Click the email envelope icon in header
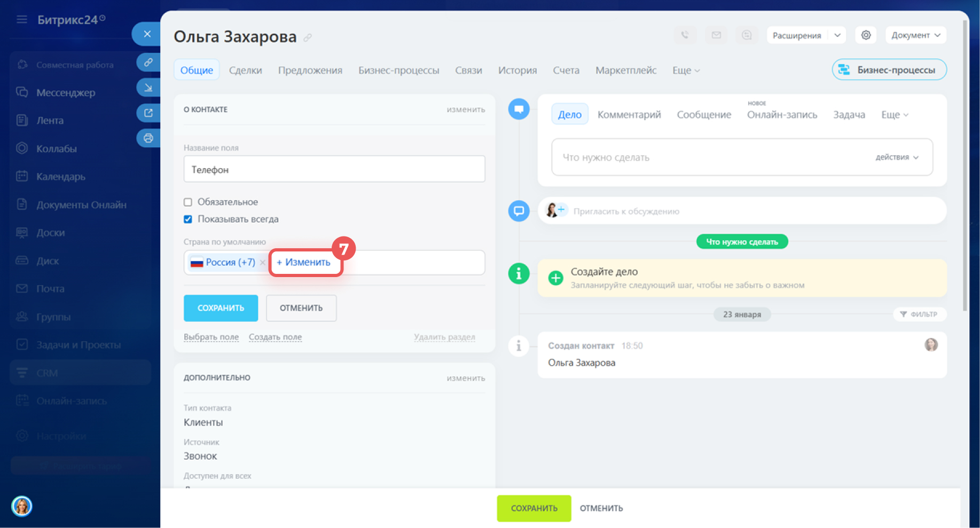 point(716,35)
